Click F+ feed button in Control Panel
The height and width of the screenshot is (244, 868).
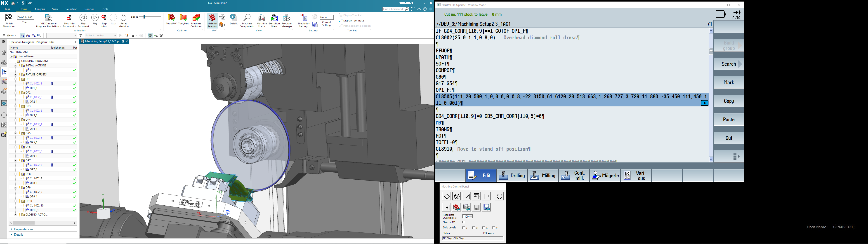point(487,196)
